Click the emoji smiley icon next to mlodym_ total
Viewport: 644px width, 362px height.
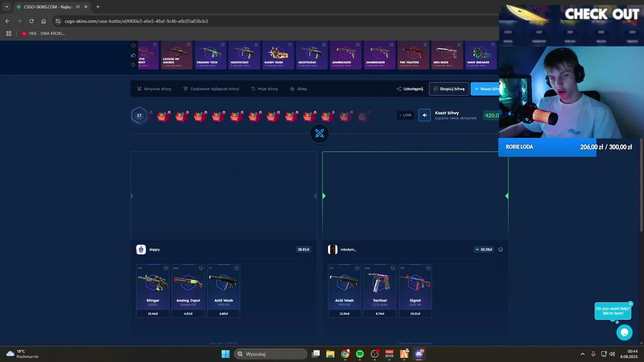(x=500, y=249)
